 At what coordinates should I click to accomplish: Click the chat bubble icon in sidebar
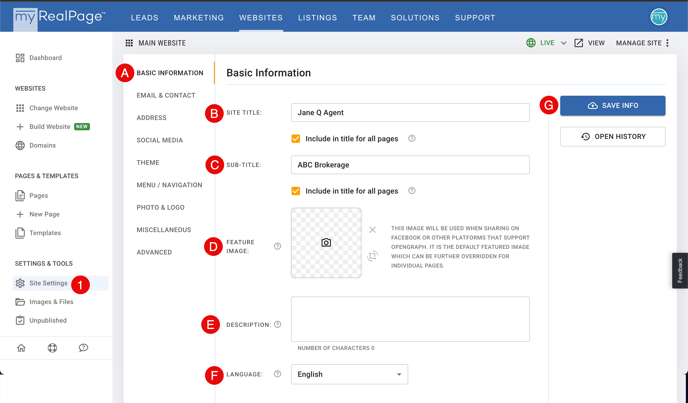coord(83,348)
